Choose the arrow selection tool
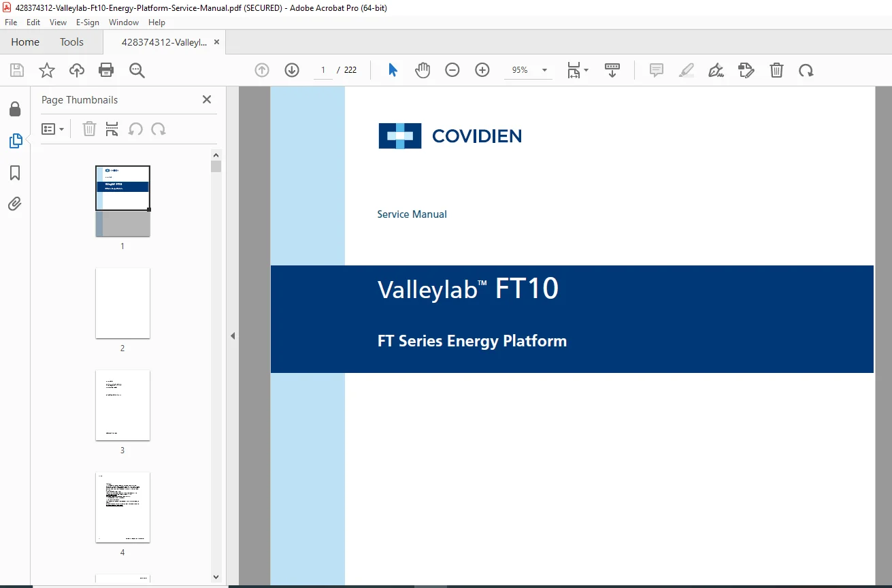This screenshot has width=892, height=588. coord(393,70)
